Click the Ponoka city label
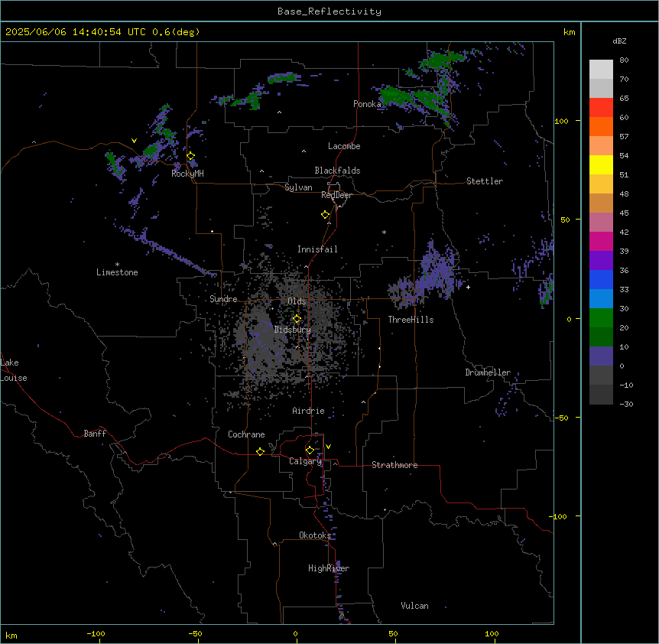This screenshot has height=644, width=659. pos(367,104)
